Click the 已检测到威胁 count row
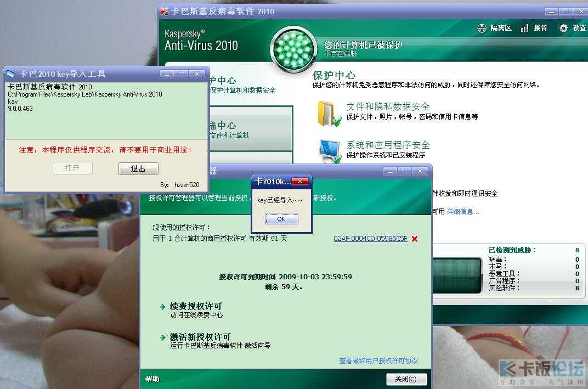 point(534,250)
